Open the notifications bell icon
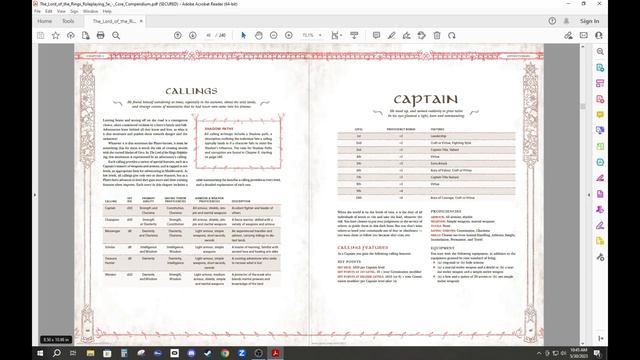Viewport: 640px width, 360px height. pyautogui.click(x=566, y=21)
